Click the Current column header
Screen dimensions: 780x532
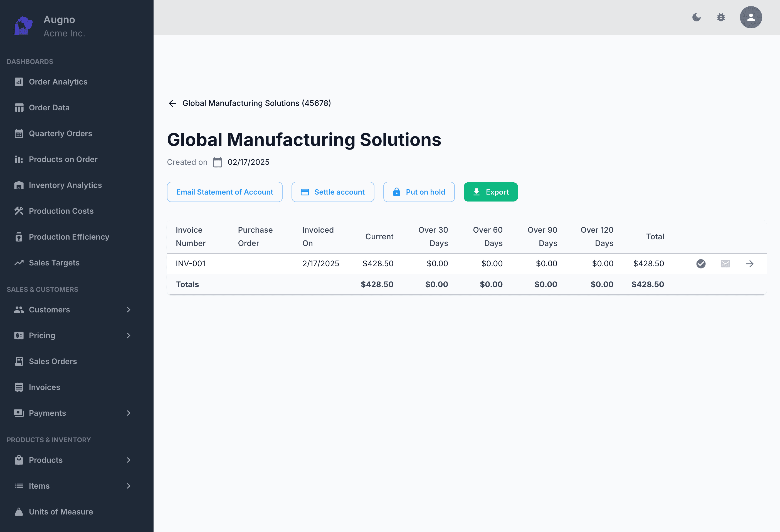[x=379, y=237]
